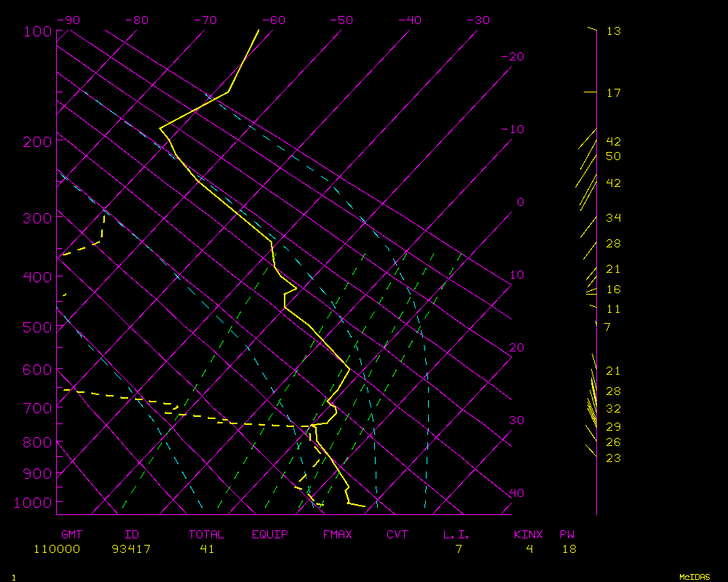Image resolution: width=728 pixels, height=582 pixels.
Task: Click the L.I. header label
Action: pos(456,535)
